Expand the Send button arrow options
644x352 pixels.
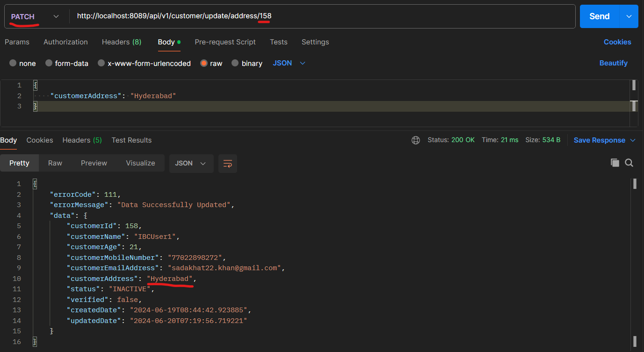(629, 16)
